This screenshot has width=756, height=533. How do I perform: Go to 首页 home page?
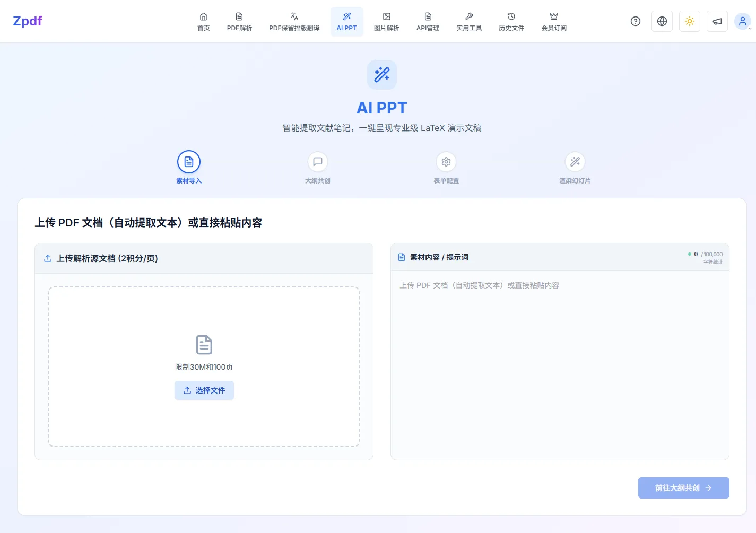pyautogui.click(x=204, y=22)
